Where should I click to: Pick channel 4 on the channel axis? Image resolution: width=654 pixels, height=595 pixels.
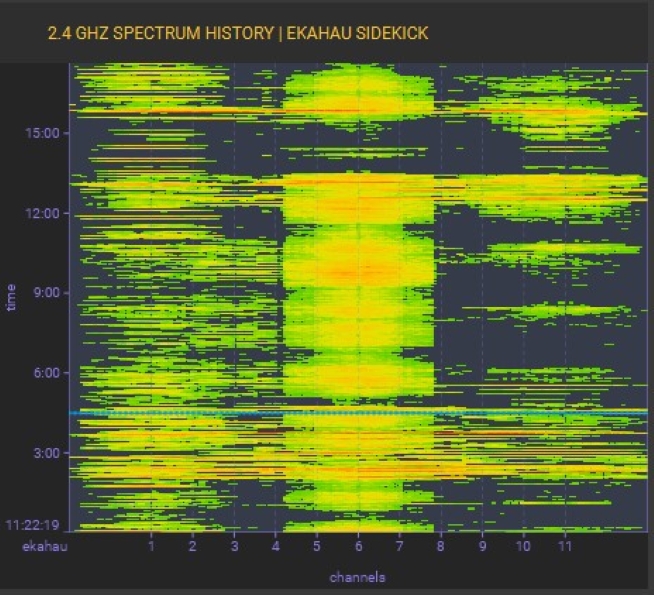pyautogui.click(x=275, y=547)
